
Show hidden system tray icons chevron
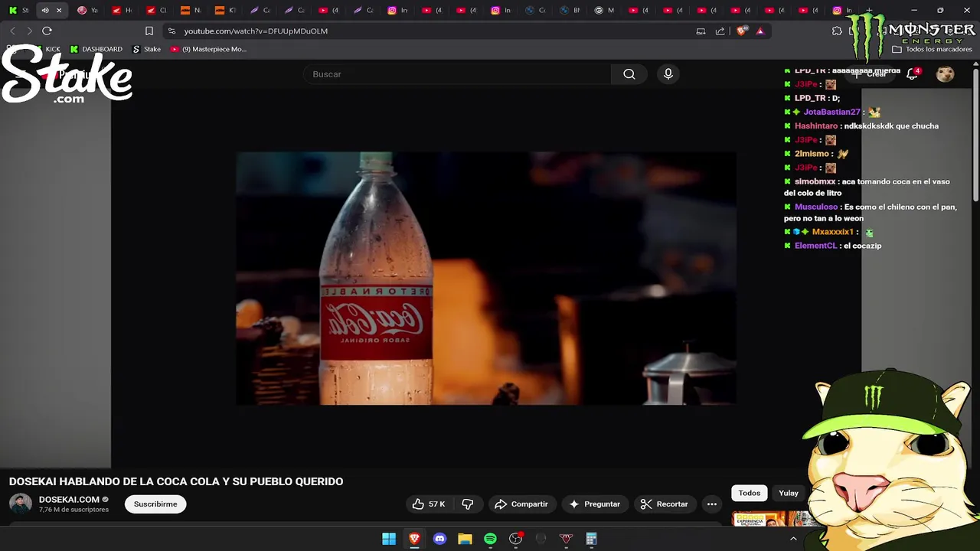click(793, 539)
